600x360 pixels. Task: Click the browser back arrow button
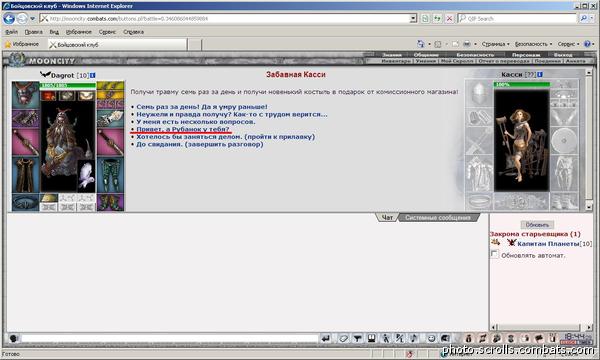point(9,18)
